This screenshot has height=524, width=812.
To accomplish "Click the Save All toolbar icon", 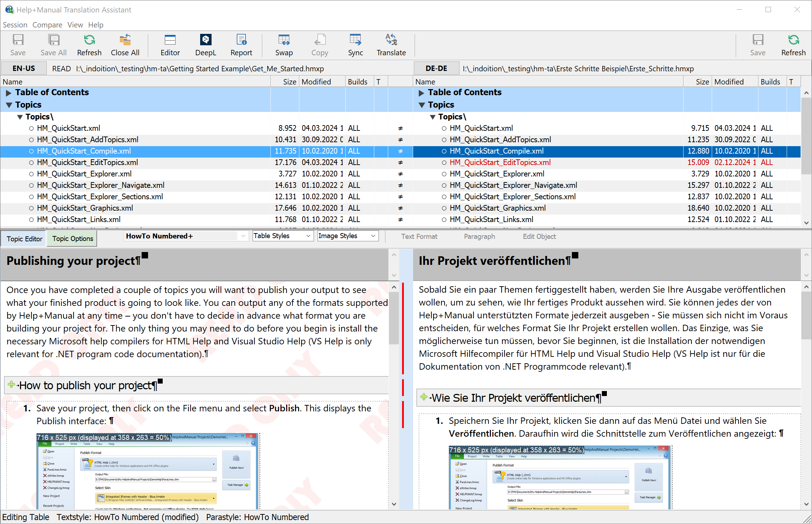I will pos(54,45).
